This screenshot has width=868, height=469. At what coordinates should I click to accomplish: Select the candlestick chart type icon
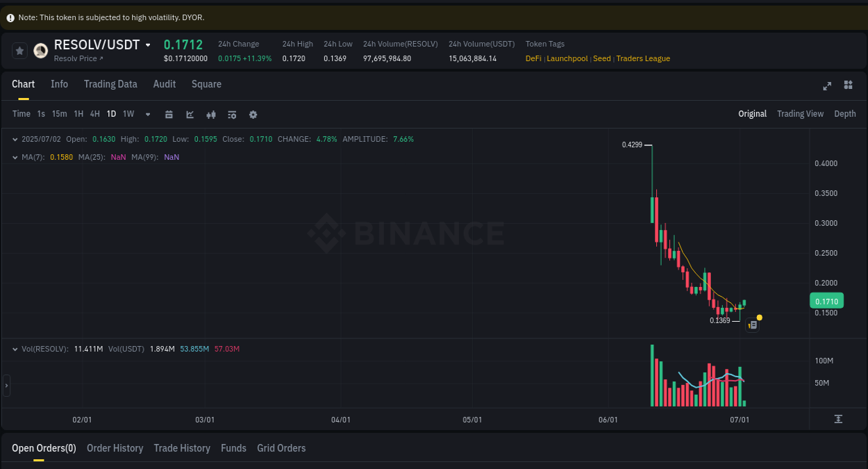pos(211,114)
